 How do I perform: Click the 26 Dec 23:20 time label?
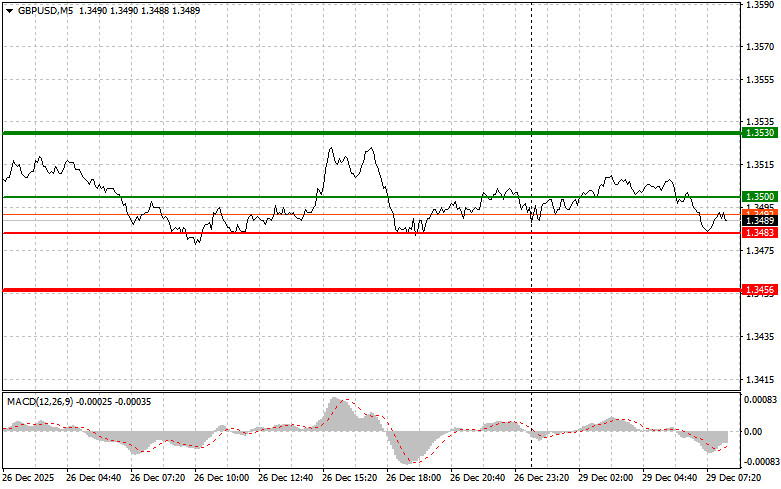coord(541,478)
